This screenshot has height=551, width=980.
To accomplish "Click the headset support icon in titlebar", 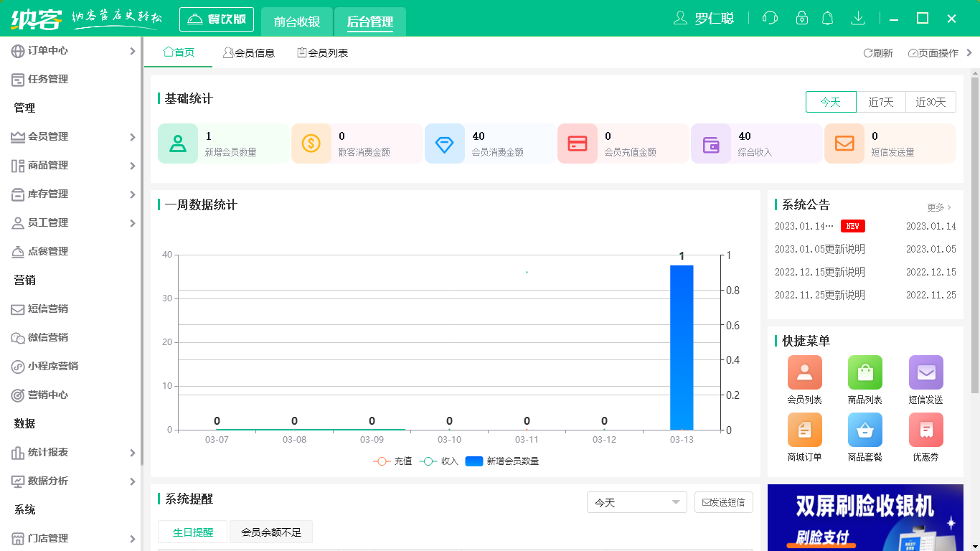I will click(770, 17).
